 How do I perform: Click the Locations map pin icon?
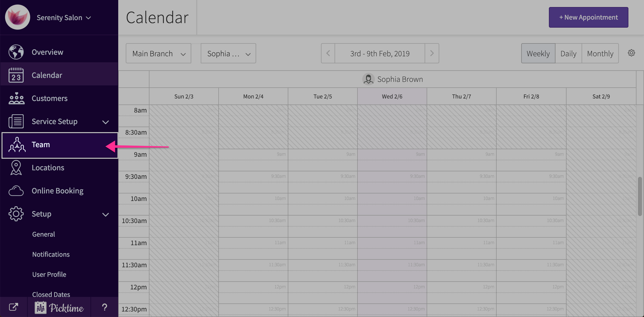[16, 168]
